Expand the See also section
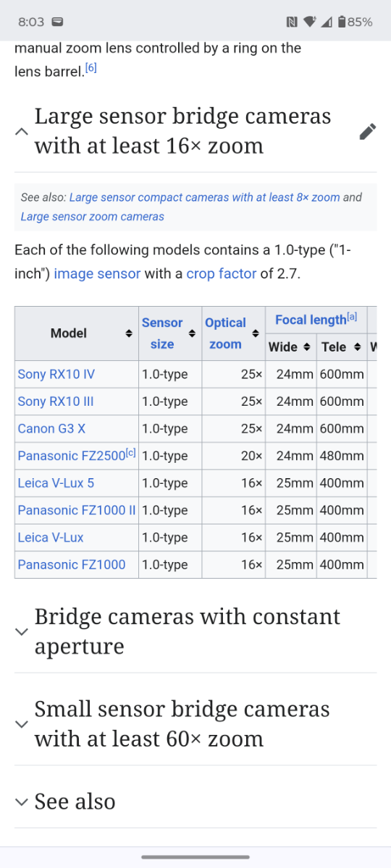The height and width of the screenshot is (868, 391). [22, 801]
